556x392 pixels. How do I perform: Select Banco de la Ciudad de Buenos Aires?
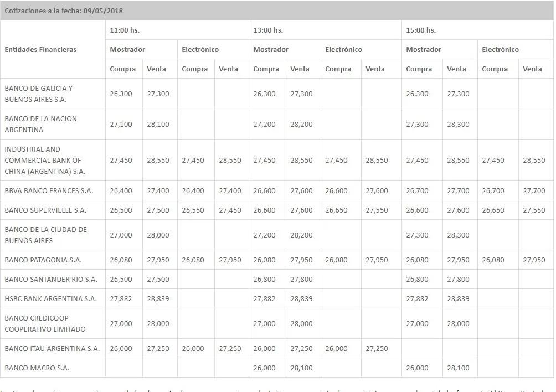click(x=45, y=235)
